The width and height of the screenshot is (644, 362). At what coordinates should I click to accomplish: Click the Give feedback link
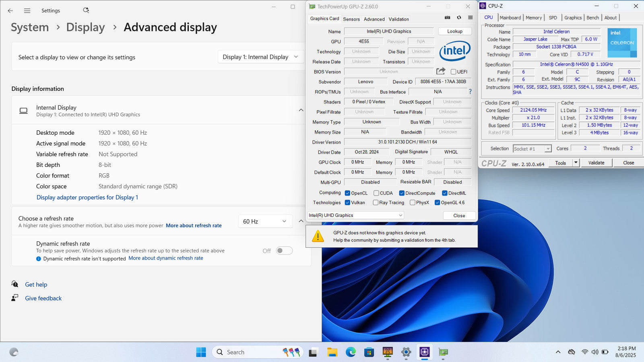[x=43, y=298]
